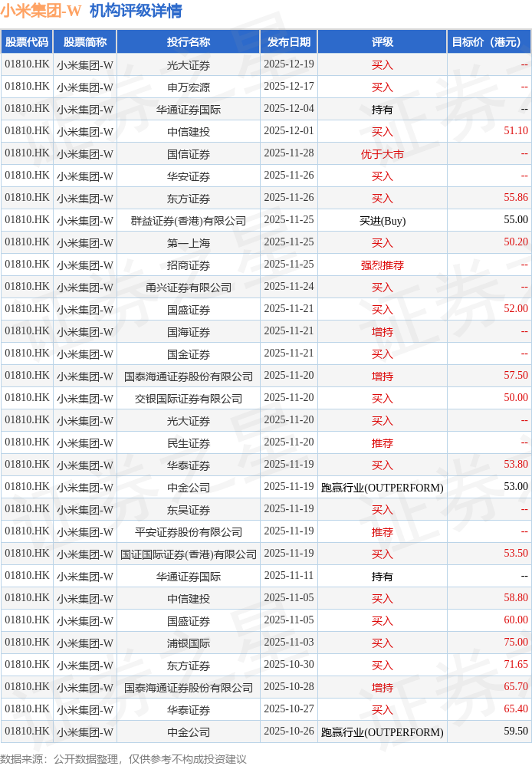Select the date 2025-10-27
This screenshot has height=766, width=532.
point(289,709)
